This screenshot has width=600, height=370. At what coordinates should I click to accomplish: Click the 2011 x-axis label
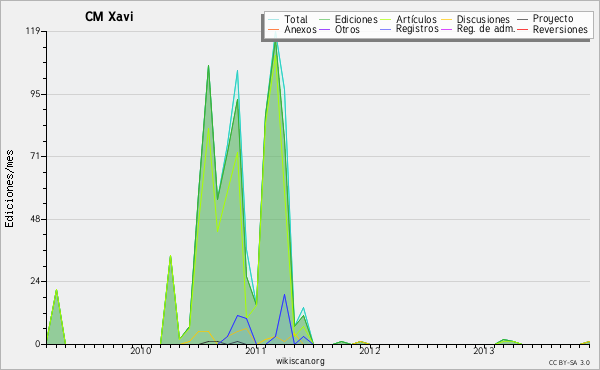[x=255, y=351]
